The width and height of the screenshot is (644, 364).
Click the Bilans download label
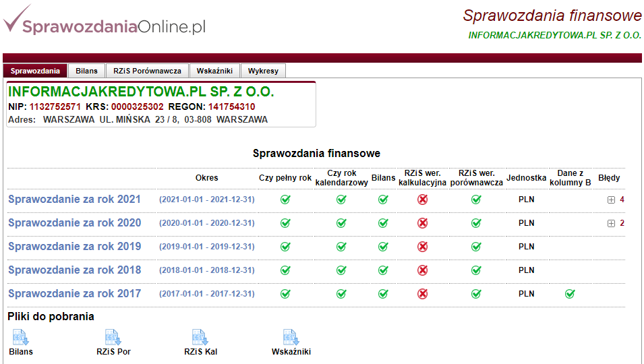[21, 352]
